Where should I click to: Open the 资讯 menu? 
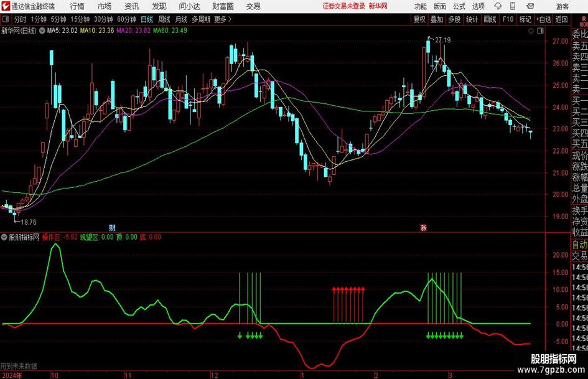click(132, 6)
